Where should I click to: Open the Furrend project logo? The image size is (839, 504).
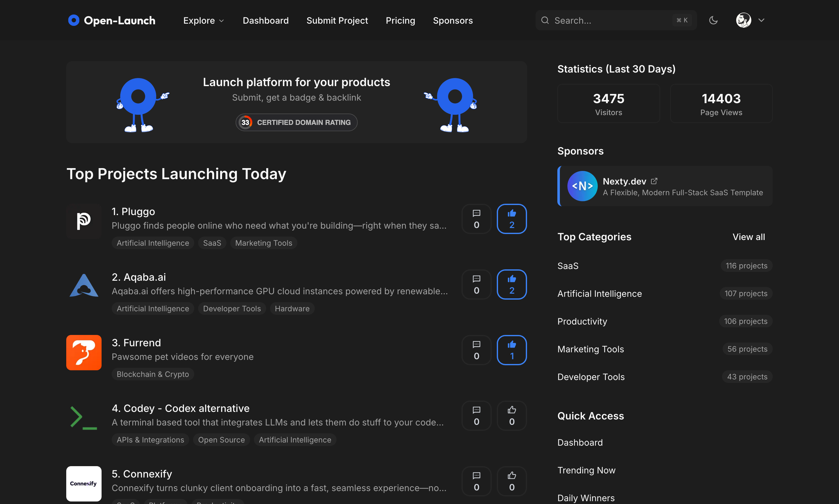[x=84, y=353]
